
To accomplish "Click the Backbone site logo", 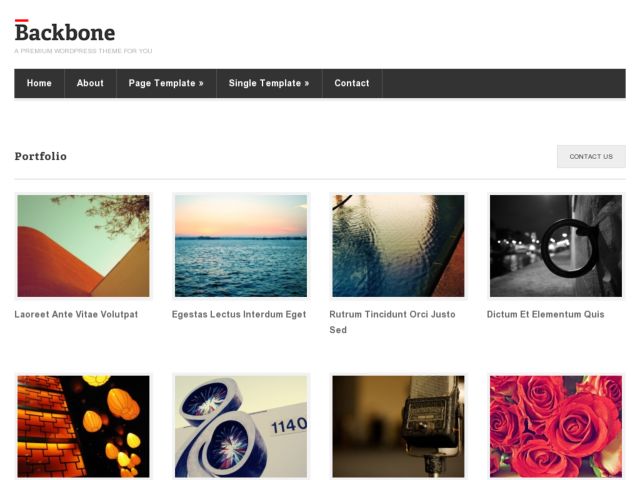I will [65, 33].
